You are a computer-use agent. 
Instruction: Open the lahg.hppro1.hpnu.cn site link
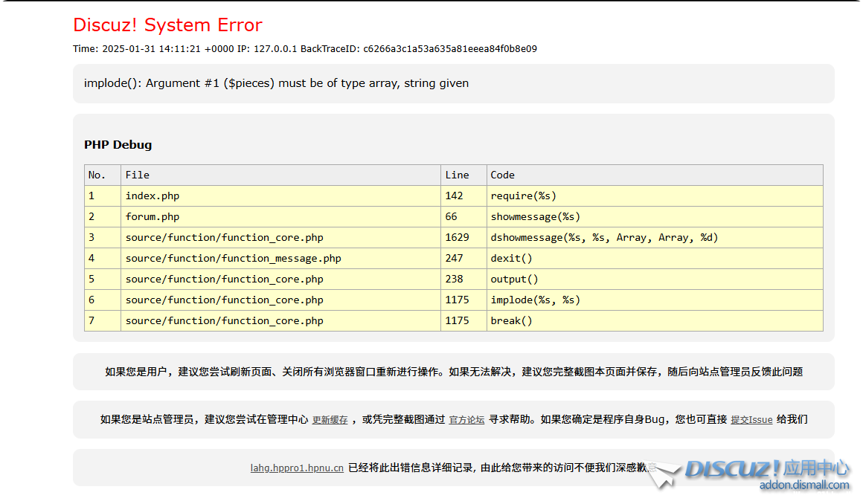click(x=297, y=468)
